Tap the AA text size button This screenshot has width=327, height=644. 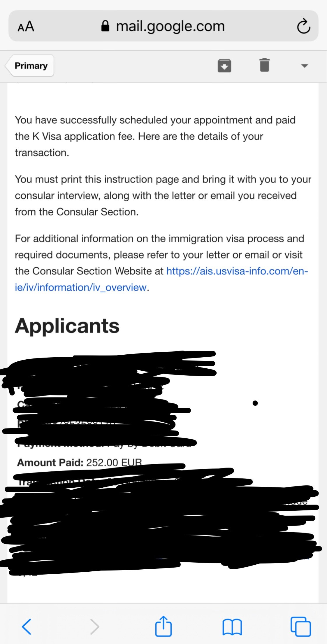coord(26,27)
